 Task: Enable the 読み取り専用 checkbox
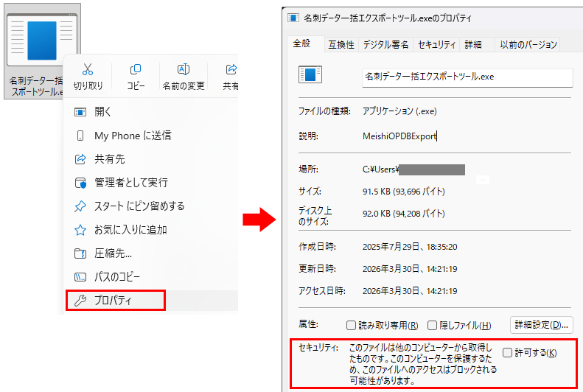[352, 325]
